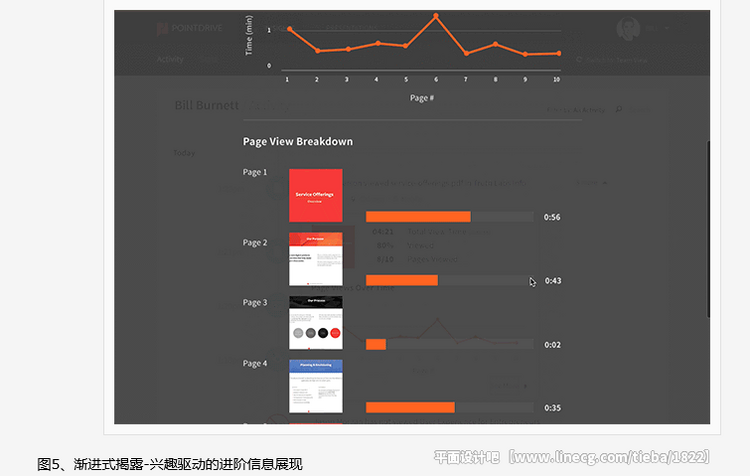Click the 图5 caption text
Image resolution: width=750 pixels, height=476 pixels.
point(170,464)
